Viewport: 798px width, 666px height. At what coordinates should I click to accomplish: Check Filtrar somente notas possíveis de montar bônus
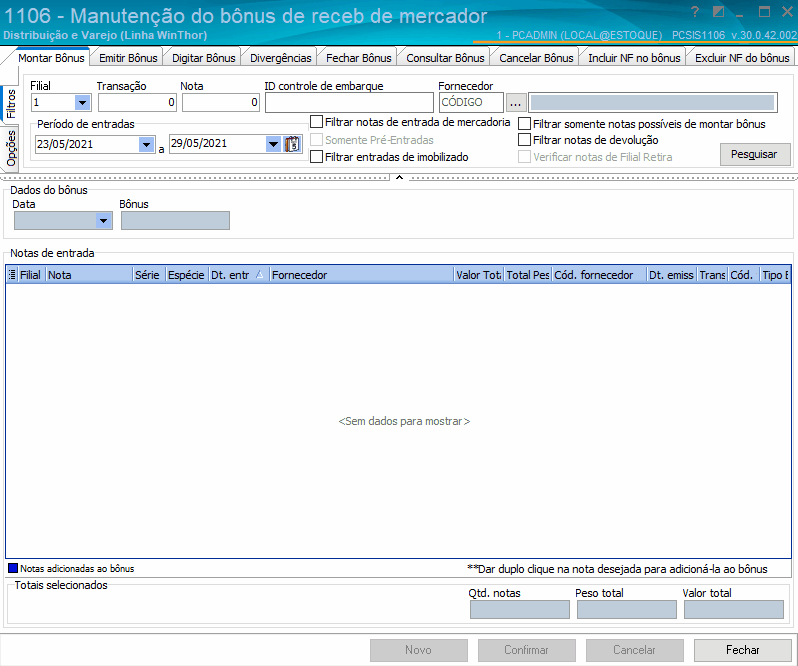[x=524, y=124]
